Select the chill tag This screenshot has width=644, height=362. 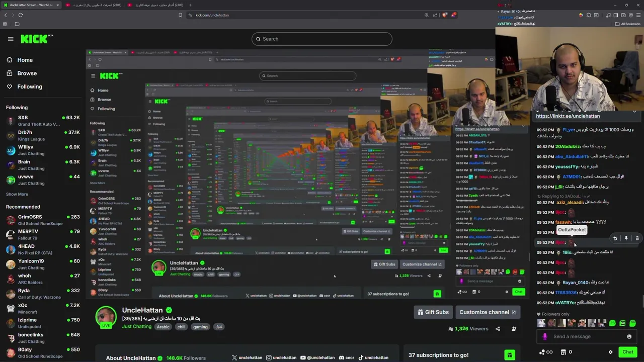coord(181,327)
